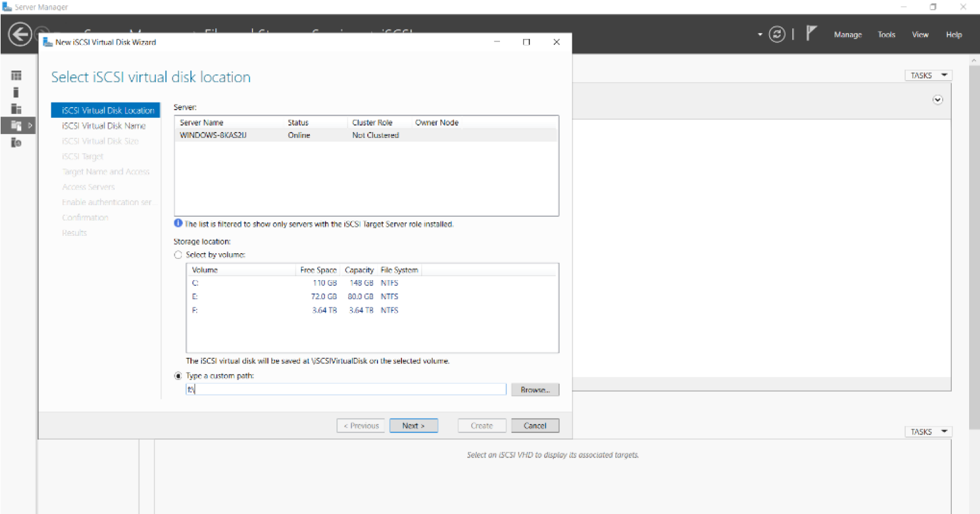Open the notifications flag icon
980x514 pixels.
click(811, 33)
